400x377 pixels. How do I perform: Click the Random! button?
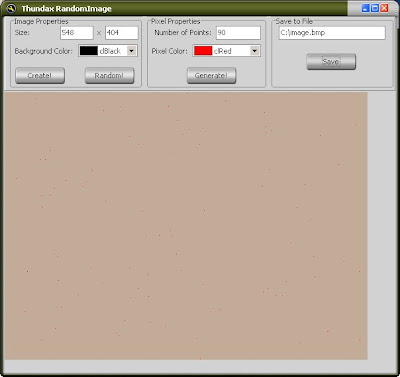109,75
